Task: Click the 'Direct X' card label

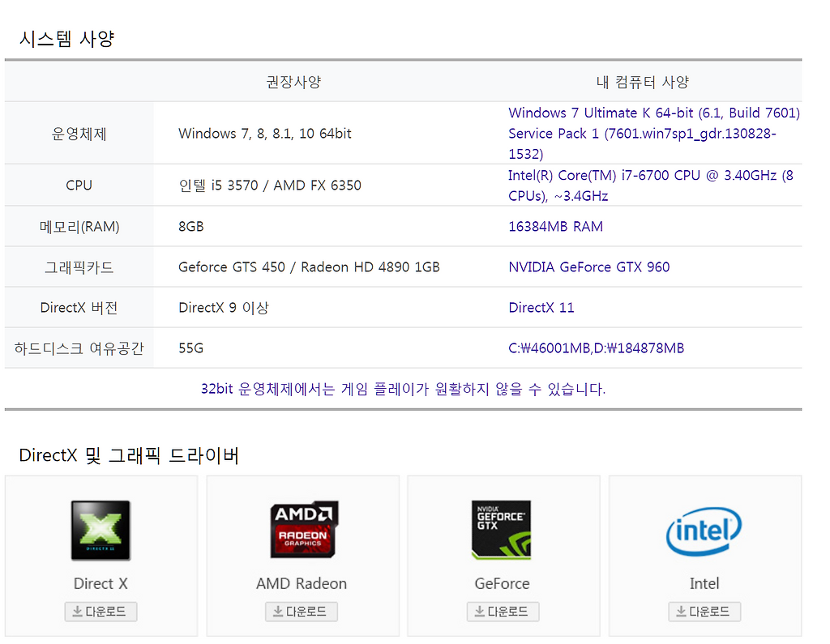Action: point(101,584)
